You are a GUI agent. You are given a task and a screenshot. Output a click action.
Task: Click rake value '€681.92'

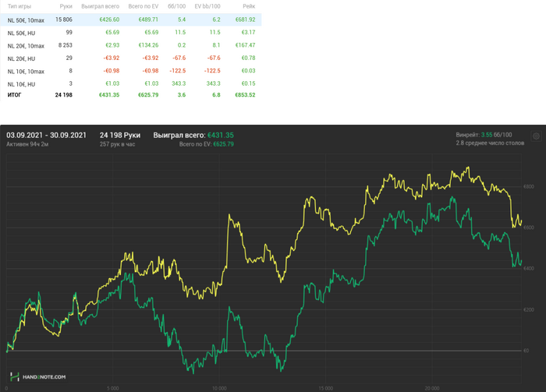coord(245,19)
